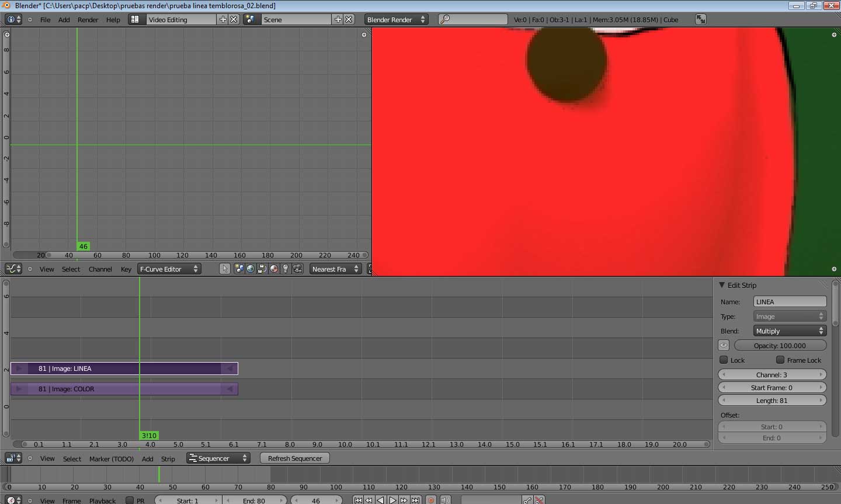The image size is (841, 504).
Task: Click the Channel: 3 value slider
Action: pos(772,374)
